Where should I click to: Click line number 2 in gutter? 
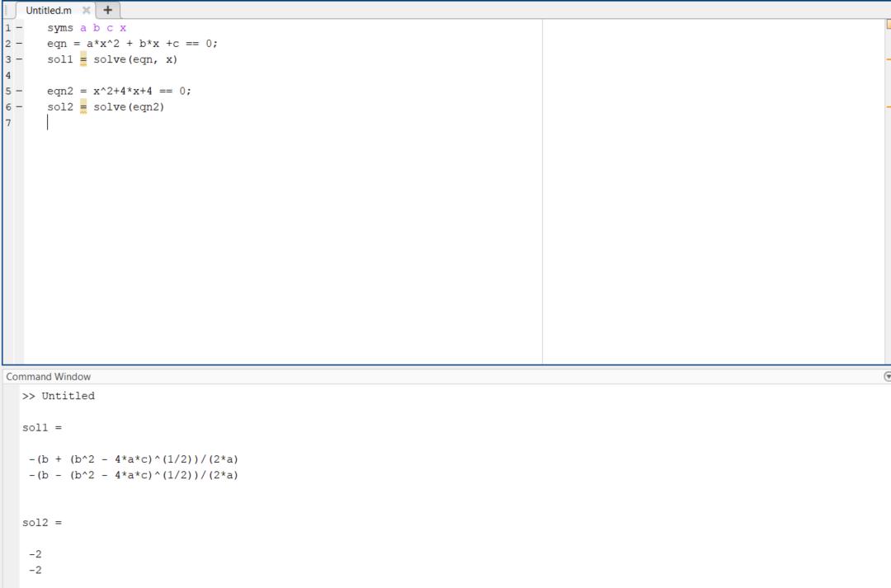(8, 43)
